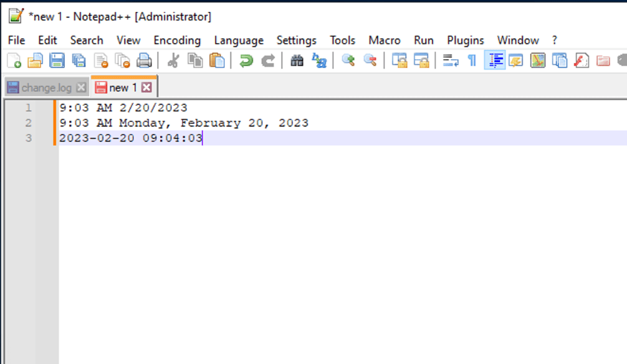This screenshot has width=627, height=364.
Task: Select the new 1 tab
Action: pos(122,87)
